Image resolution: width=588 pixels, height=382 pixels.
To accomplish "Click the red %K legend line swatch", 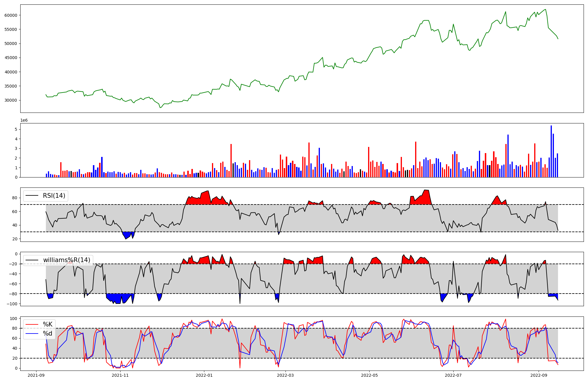I will (32, 324).
